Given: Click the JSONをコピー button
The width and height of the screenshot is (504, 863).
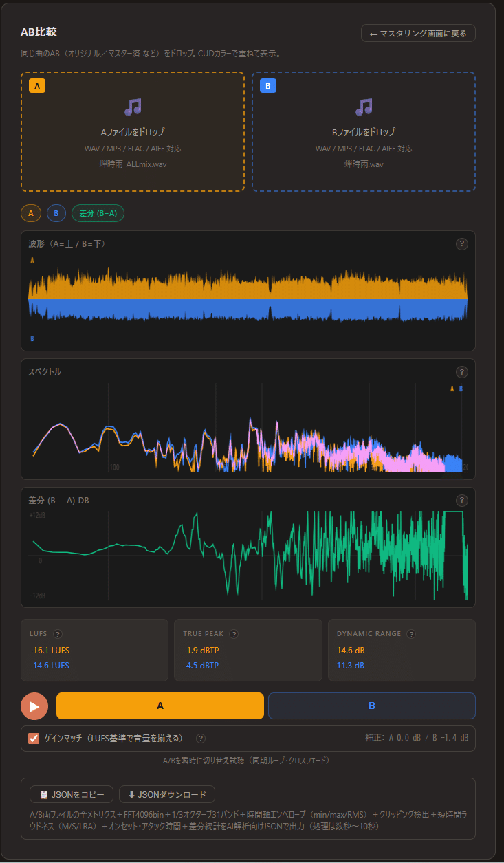Looking at the screenshot, I should pos(72,795).
